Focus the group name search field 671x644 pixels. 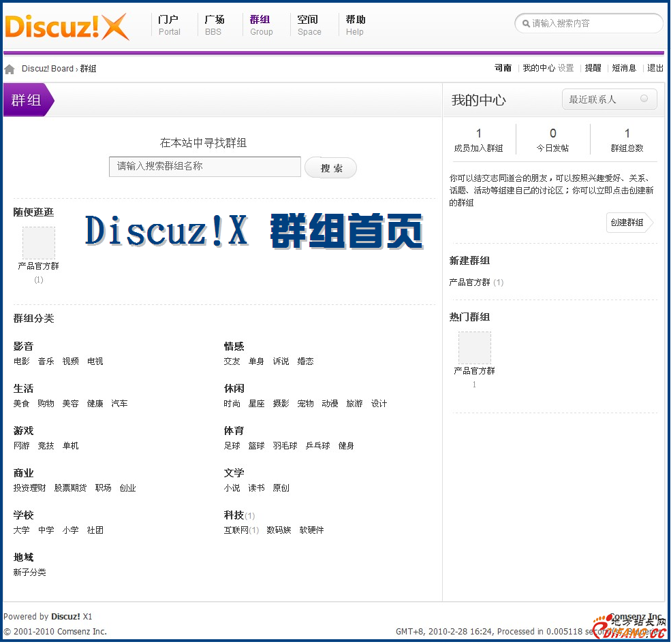pyautogui.click(x=204, y=167)
